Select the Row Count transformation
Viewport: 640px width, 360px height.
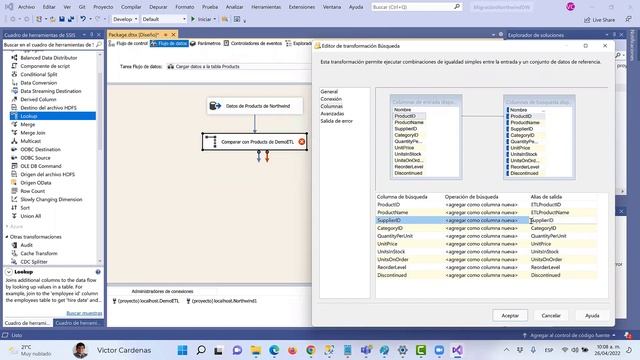[x=33, y=191]
